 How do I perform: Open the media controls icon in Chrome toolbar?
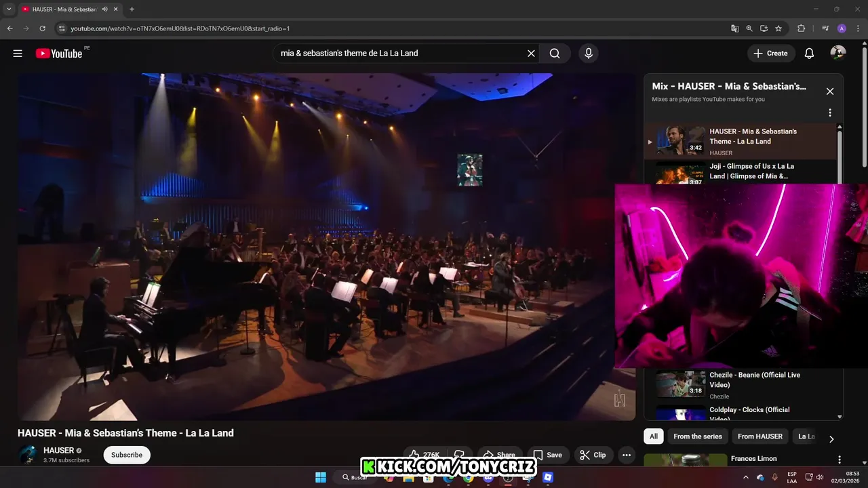(825, 28)
